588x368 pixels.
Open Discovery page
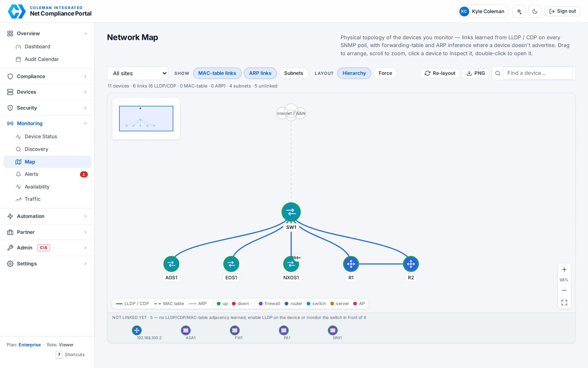click(47, 149)
